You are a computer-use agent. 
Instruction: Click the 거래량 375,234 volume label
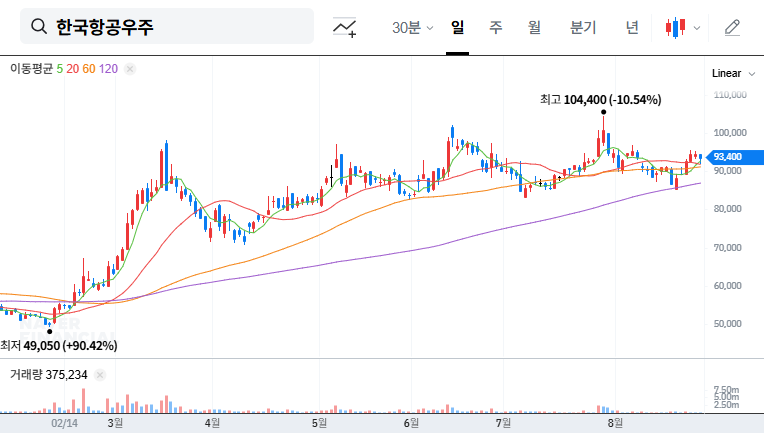[49, 375]
